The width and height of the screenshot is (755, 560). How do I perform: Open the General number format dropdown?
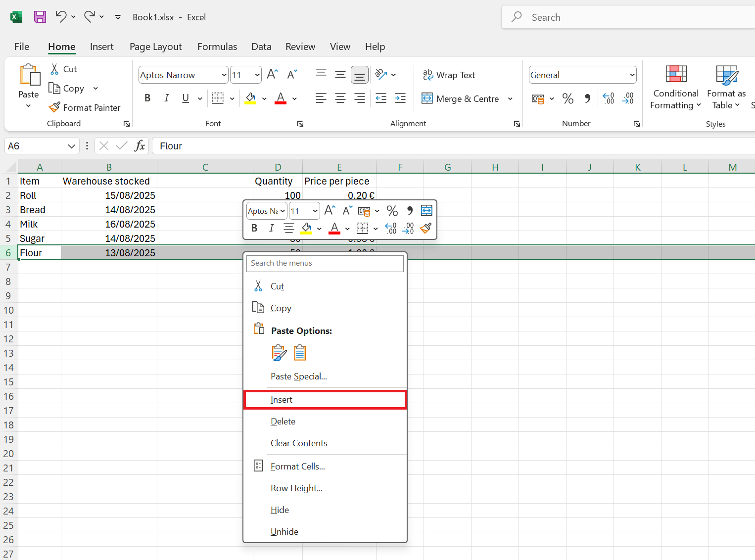[x=632, y=75]
